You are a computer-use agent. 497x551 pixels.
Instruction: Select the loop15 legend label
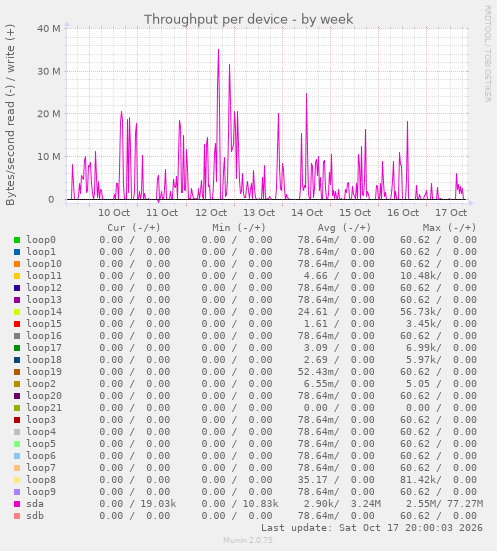coord(44,324)
